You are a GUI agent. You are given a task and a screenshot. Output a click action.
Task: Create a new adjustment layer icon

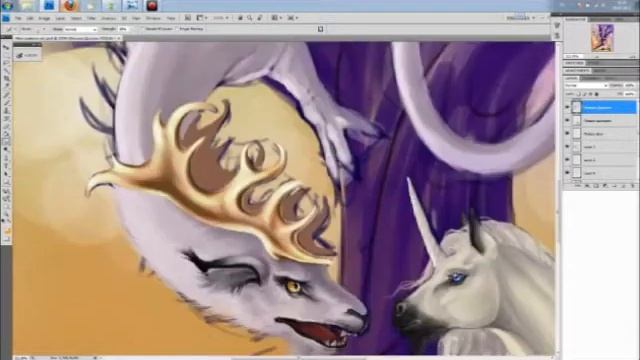tap(604, 186)
